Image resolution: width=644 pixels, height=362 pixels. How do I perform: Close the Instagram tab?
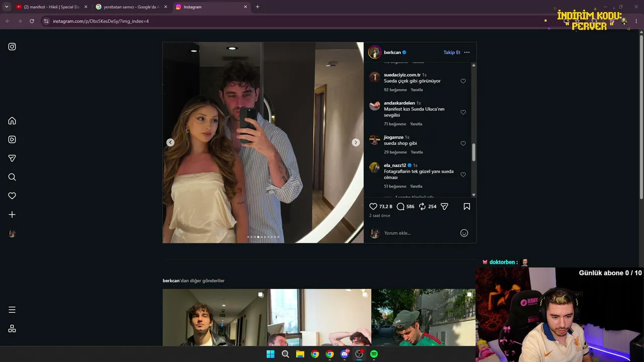coord(246,7)
